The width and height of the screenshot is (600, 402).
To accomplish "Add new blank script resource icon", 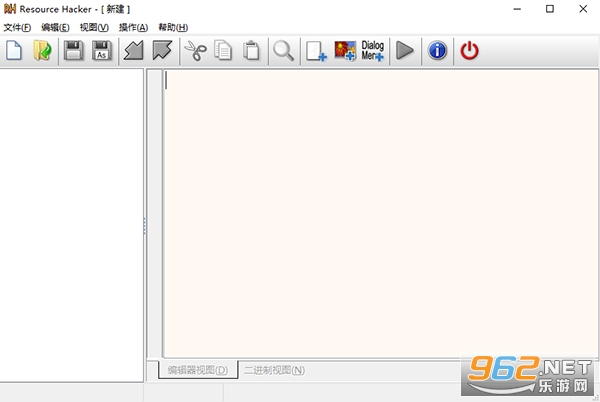I will (316, 51).
